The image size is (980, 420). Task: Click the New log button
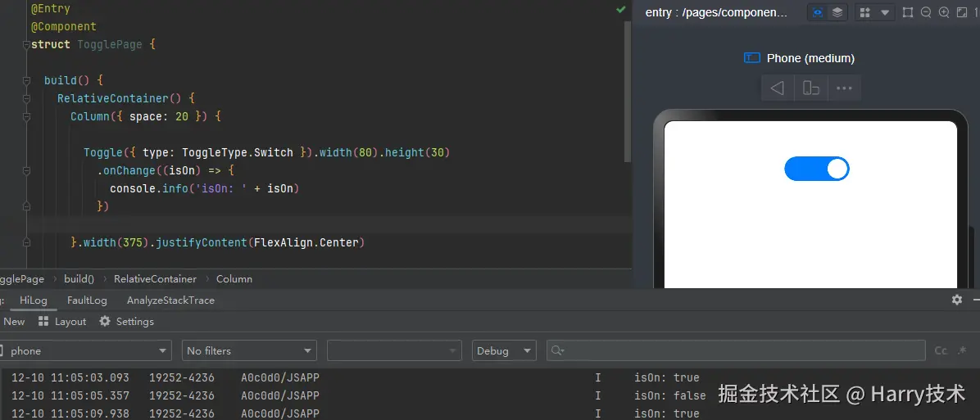point(14,322)
